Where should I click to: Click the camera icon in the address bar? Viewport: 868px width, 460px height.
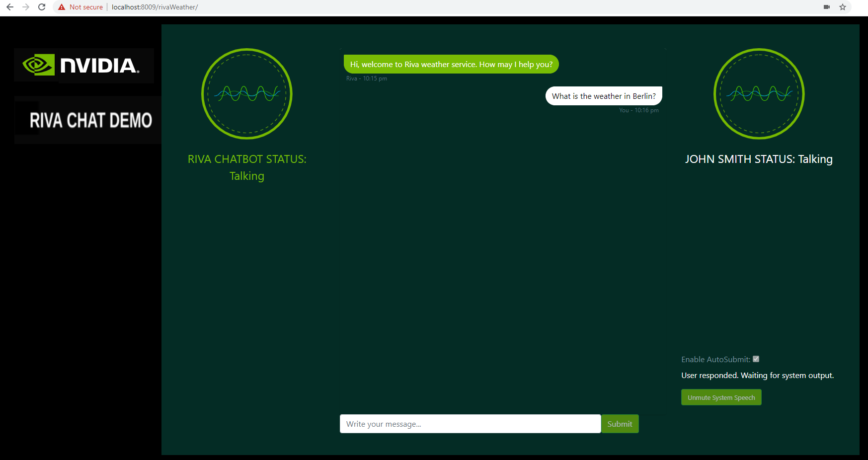click(827, 7)
